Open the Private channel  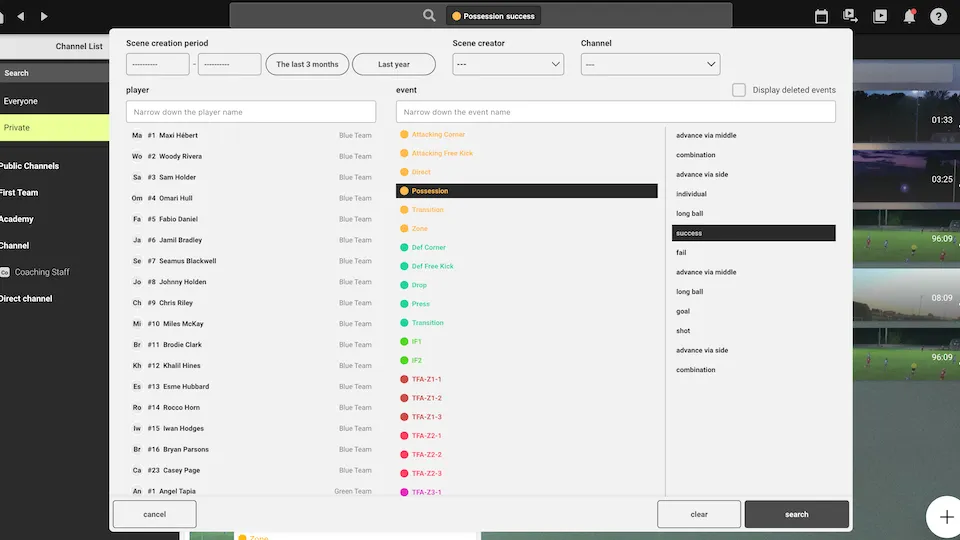click(x=54, y=127)
